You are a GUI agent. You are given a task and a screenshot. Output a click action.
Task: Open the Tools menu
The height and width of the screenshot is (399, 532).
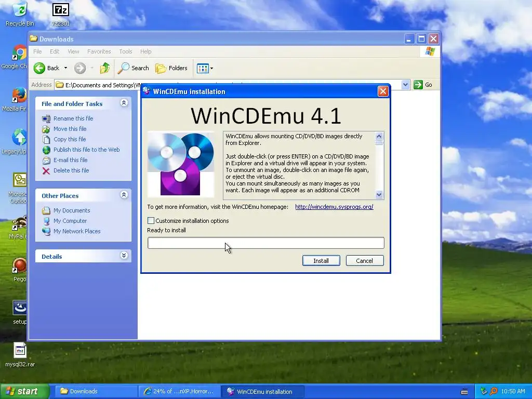[126, 51]
